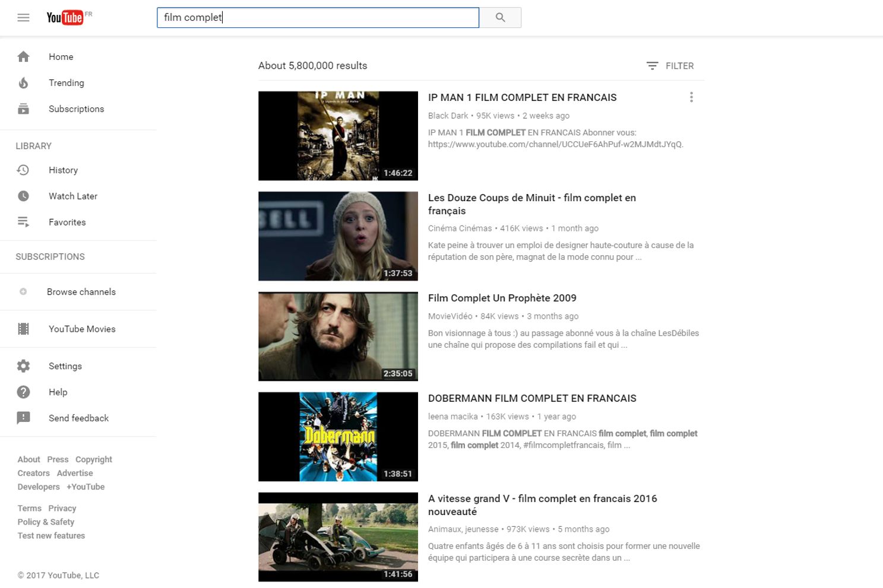Screen dimensions: 883x588
Task: Click the Creators footer link
Action: [x=33, y=473]
